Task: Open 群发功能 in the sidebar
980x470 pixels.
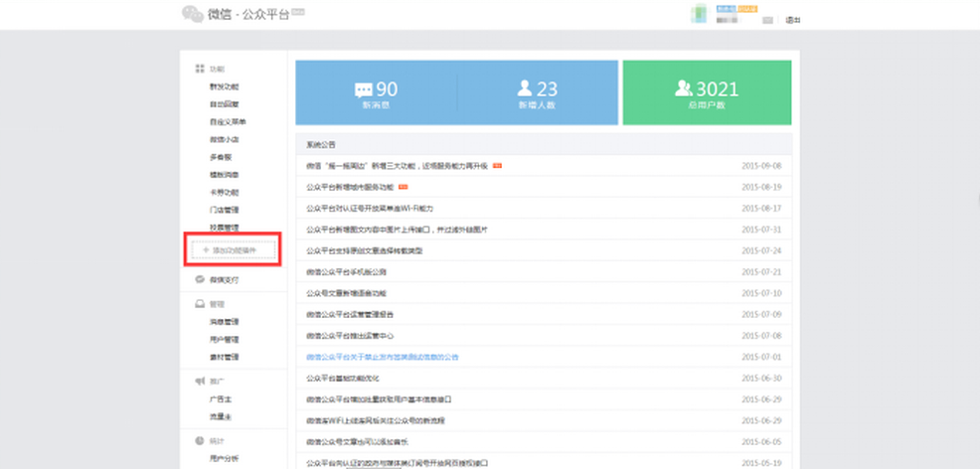Action: pos(224,87)
